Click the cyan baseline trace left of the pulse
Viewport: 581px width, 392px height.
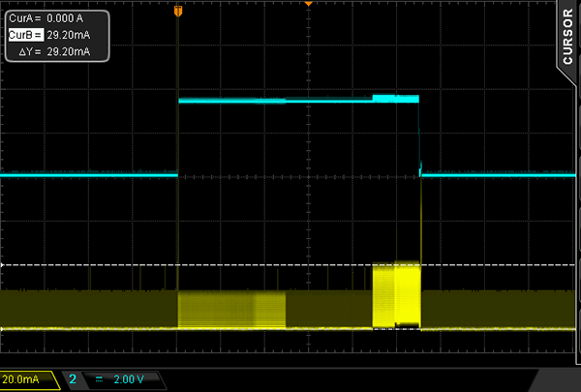click(x=87, y=175)
